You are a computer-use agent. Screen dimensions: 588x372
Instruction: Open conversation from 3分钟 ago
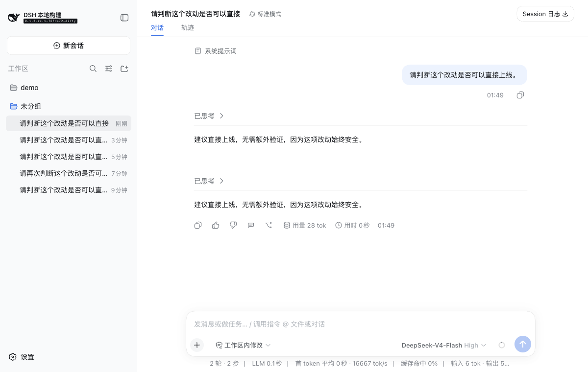tap(69, 140)
